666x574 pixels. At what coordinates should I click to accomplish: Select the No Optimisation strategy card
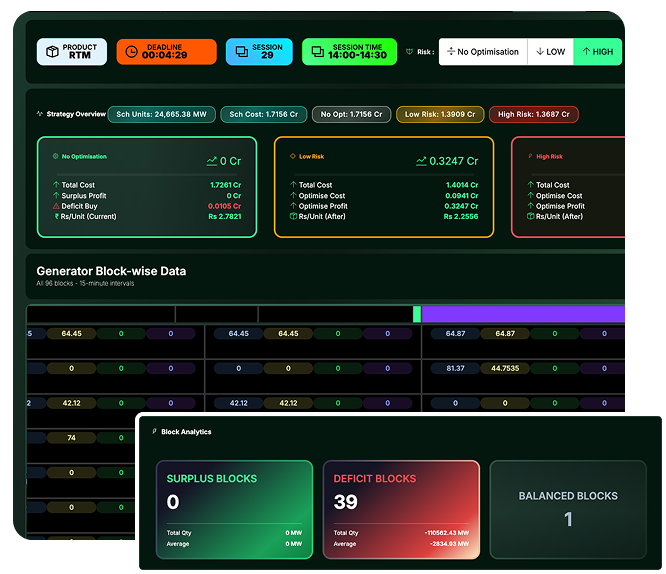click(147, 187)
